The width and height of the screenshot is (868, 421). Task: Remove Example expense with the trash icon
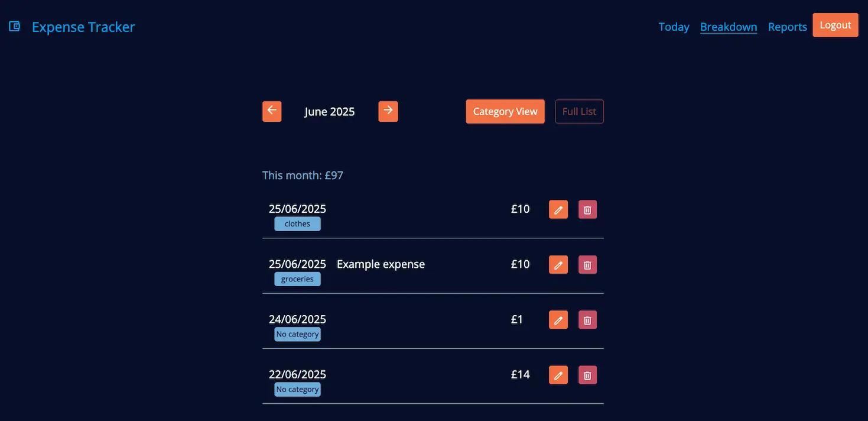click(587, 264)
